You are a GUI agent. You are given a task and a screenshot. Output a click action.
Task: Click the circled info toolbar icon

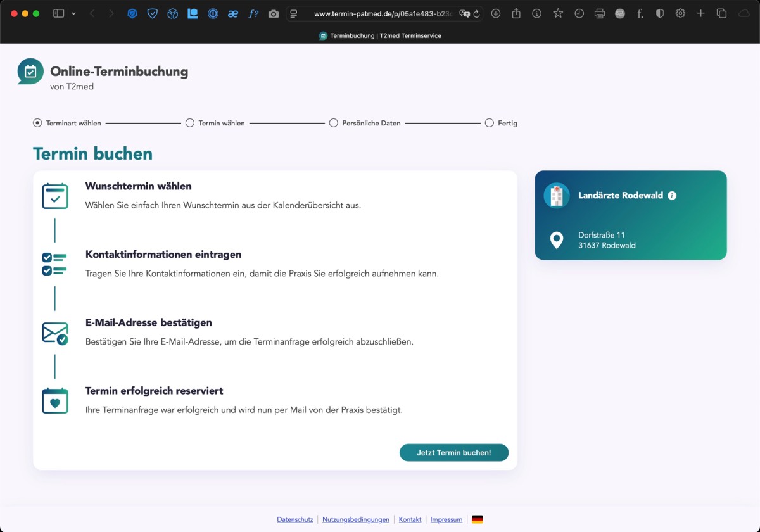[x=536, y=13]
